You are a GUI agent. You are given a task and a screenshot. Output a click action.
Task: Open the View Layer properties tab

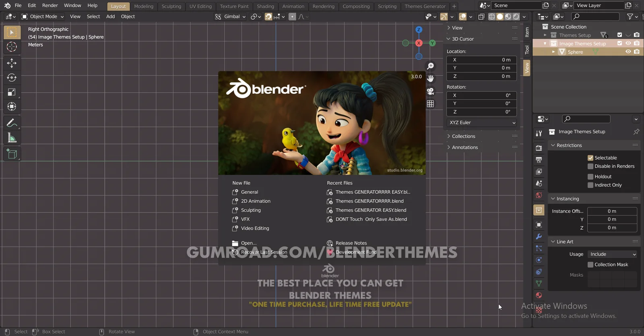539,171
